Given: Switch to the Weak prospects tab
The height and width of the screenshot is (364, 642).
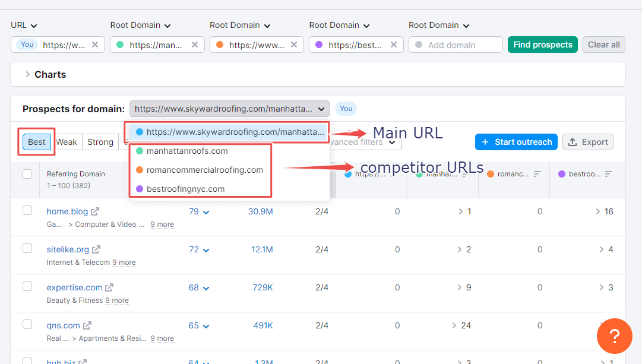Looking at the screenshot, I should click(67, 142).
